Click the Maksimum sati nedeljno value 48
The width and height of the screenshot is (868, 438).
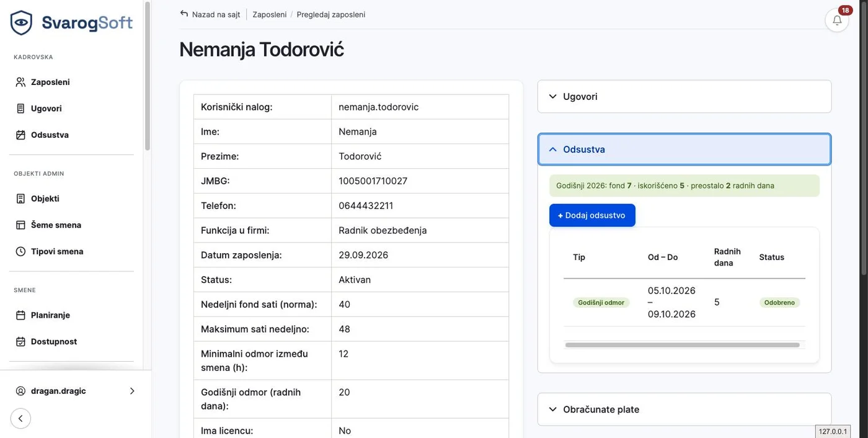click(344, 329)
